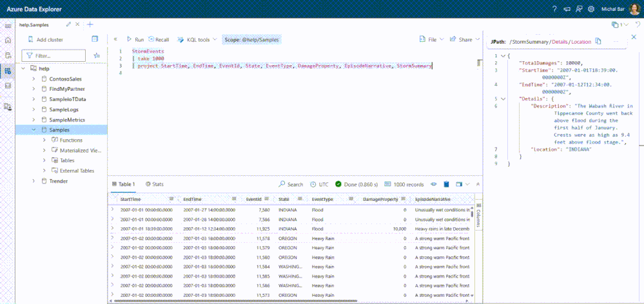
Task: Open the EventId column menu icon
Action: pos(266,199)
